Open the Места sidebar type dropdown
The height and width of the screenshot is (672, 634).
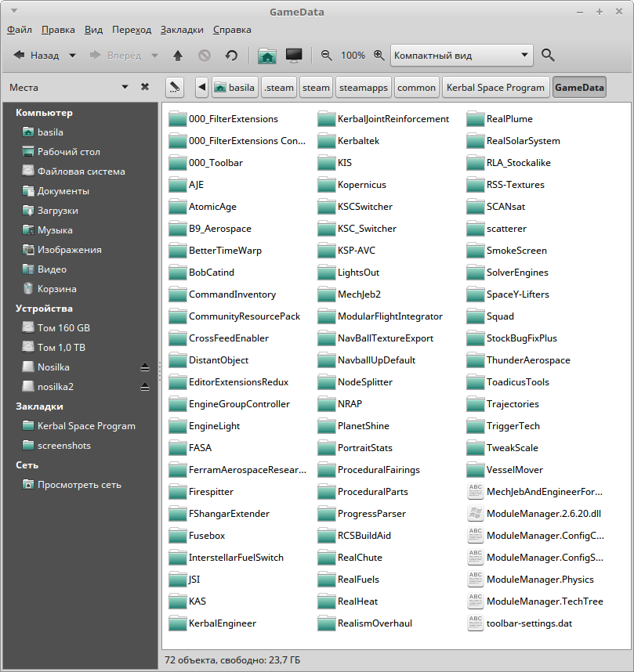125,87
